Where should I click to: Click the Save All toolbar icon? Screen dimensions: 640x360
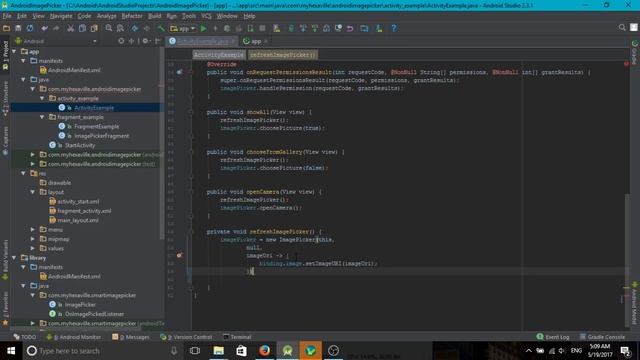18,28
